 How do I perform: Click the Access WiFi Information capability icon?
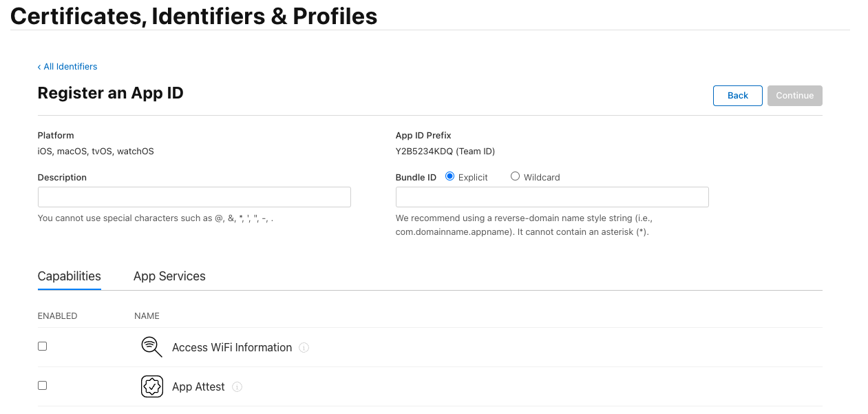(x=151, y=346)
